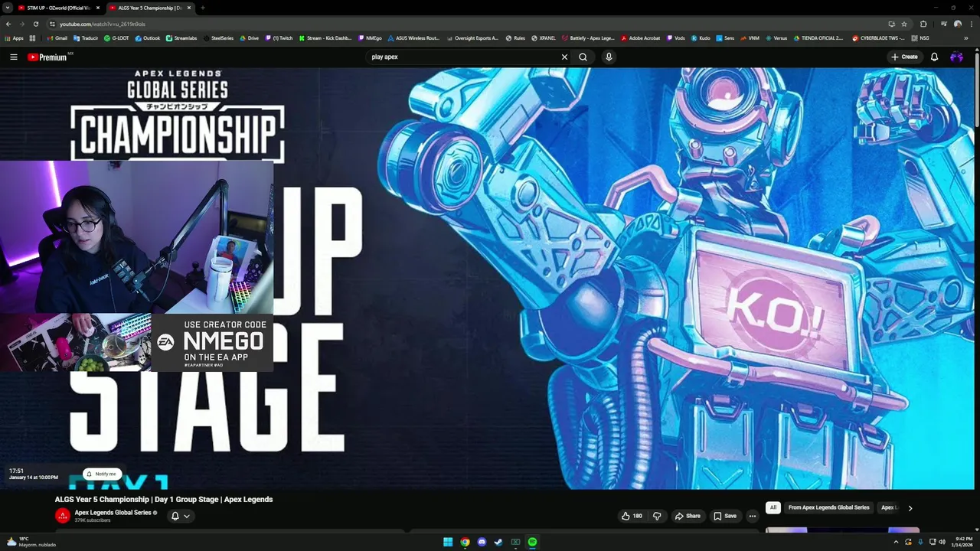Screen dimensions: 980x551
Task: Like the video with 180 likes
Action: pyautogui.click(x=632, y=516)
